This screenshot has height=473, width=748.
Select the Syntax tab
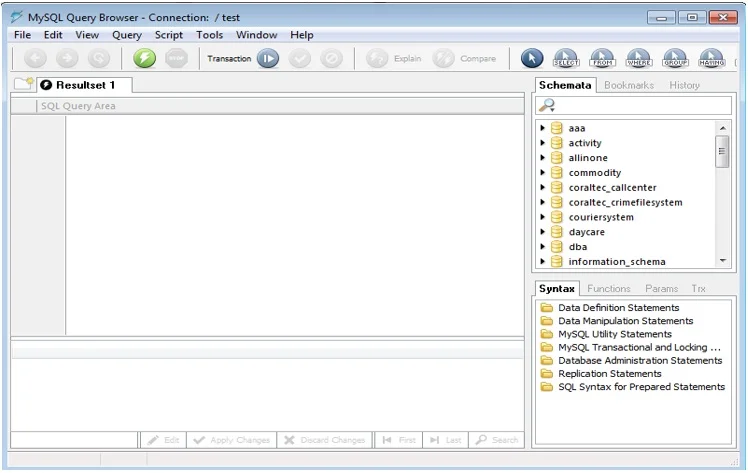[x=557, y=288]
